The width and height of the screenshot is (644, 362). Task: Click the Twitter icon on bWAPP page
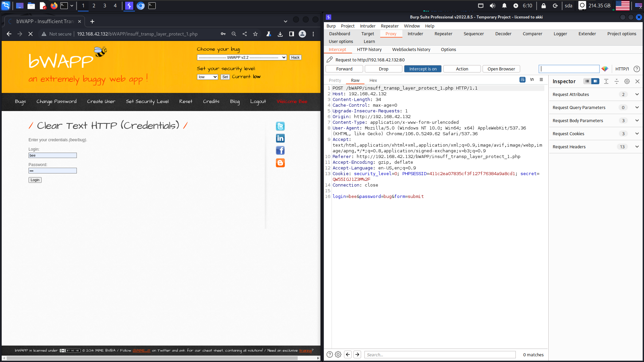[x=280, y=126]
